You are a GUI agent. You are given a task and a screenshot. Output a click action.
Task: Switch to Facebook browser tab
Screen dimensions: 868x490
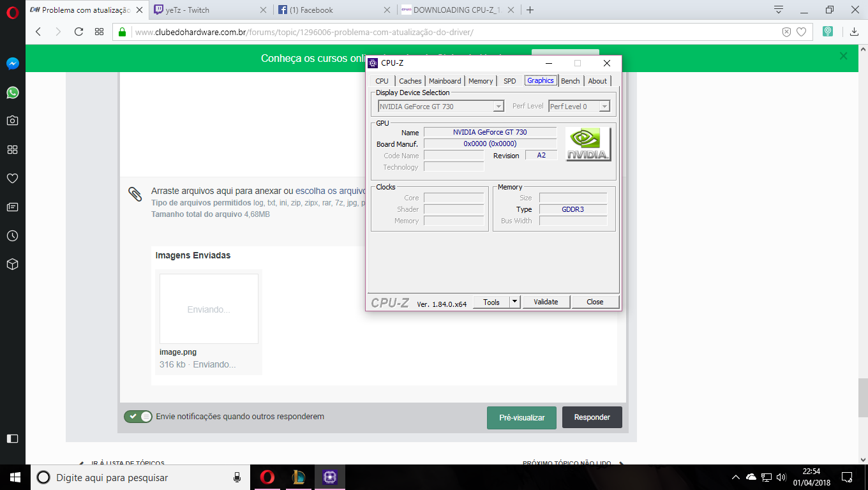pyautogui.click(x=333, y=10)
